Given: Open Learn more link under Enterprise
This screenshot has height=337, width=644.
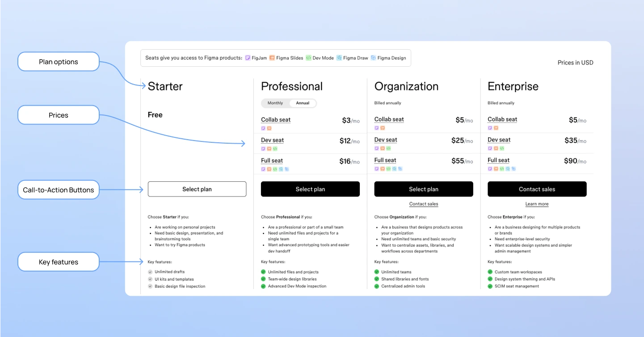Looking at the screenshot, I should point(537,204).
